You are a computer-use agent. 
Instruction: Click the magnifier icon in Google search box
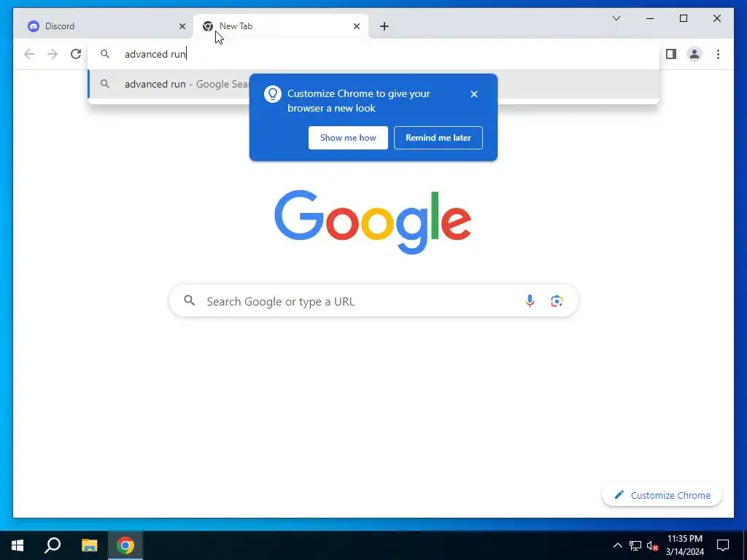click(190, 300)
